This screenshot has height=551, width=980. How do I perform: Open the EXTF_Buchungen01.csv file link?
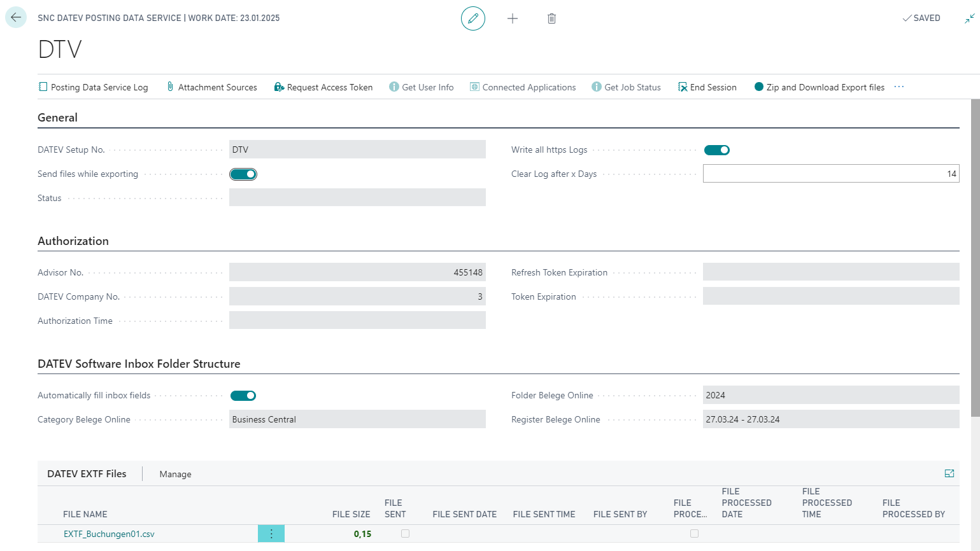click(x=109, y=534)
